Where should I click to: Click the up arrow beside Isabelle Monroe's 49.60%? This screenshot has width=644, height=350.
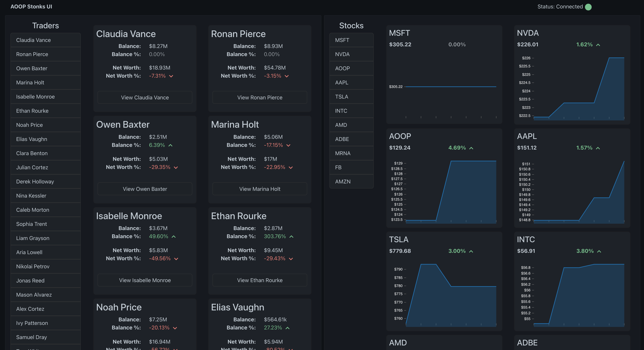click(174, 237)
